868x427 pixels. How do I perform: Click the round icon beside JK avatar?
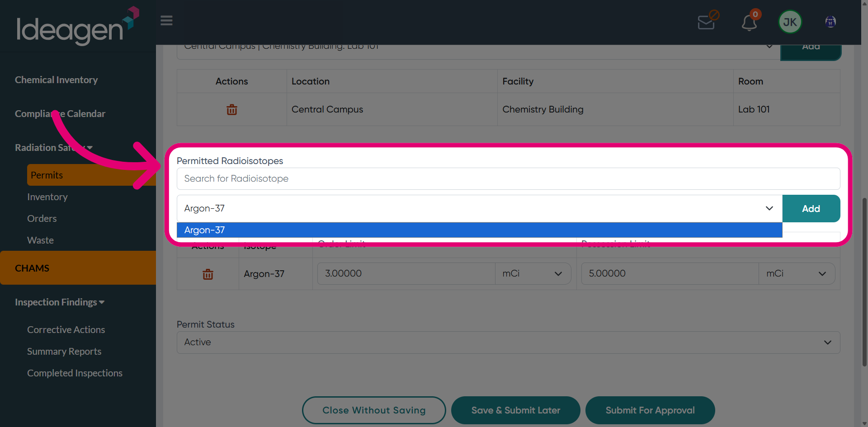click(x=830, y=22)
